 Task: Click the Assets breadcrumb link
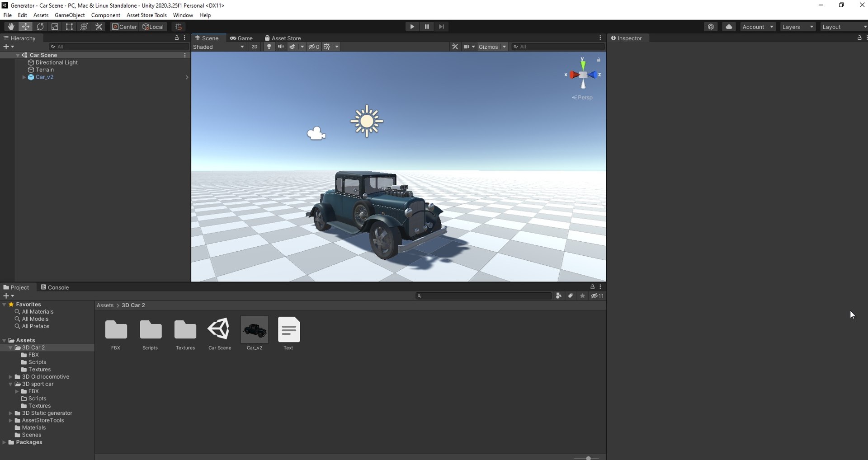click(x=105, y=305)
